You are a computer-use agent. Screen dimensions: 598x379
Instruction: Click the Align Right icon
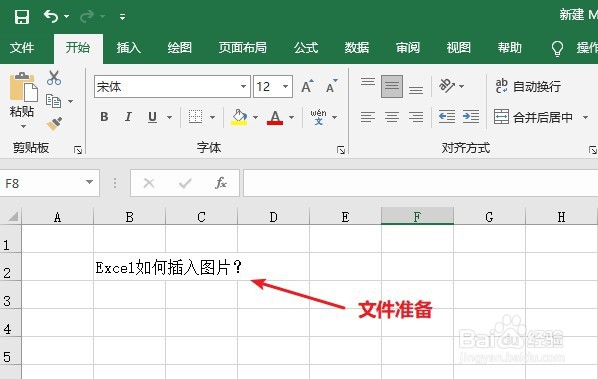tap(416, 117)
